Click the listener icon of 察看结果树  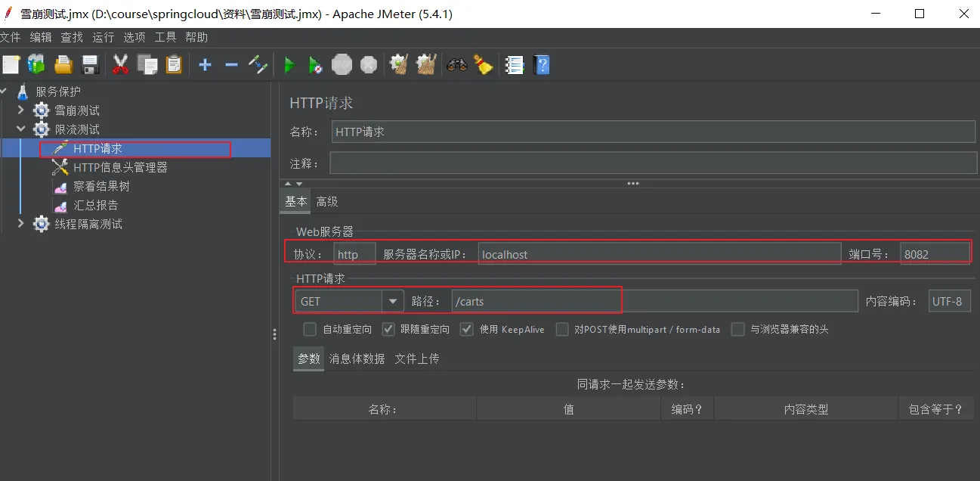60,186
